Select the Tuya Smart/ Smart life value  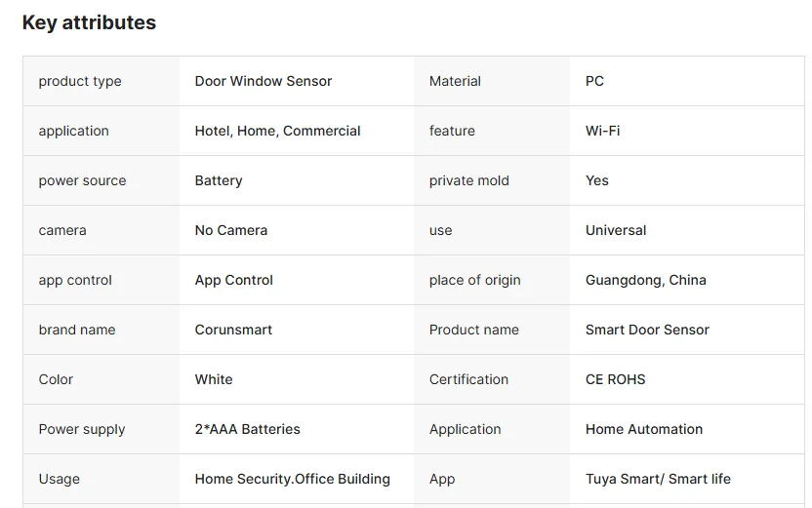tap(658, 479)
